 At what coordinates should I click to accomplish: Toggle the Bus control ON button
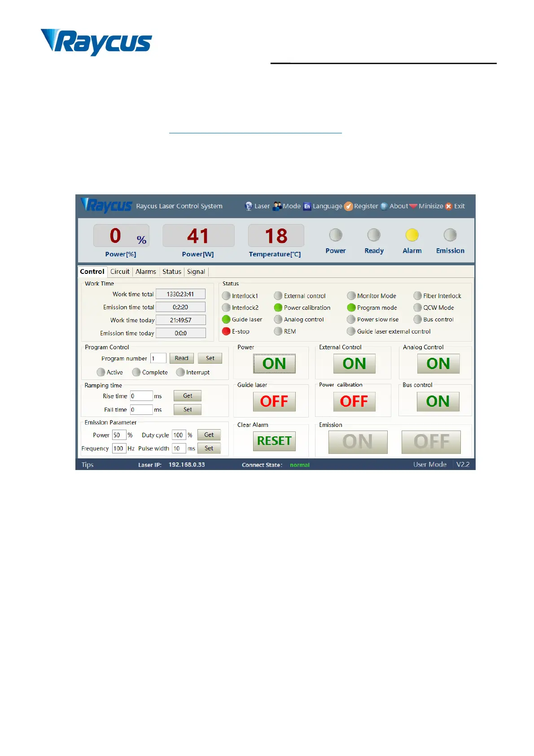click(x=438, y=401)
